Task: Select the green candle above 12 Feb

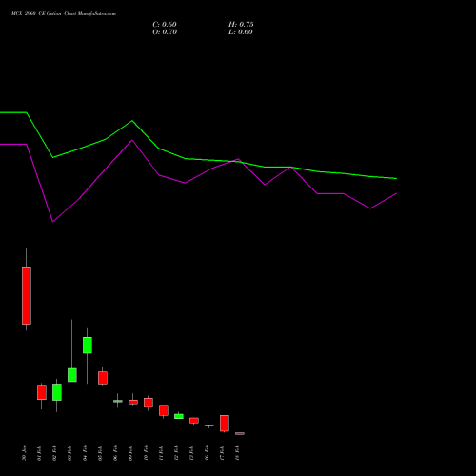Action: (x=179, y=416)
